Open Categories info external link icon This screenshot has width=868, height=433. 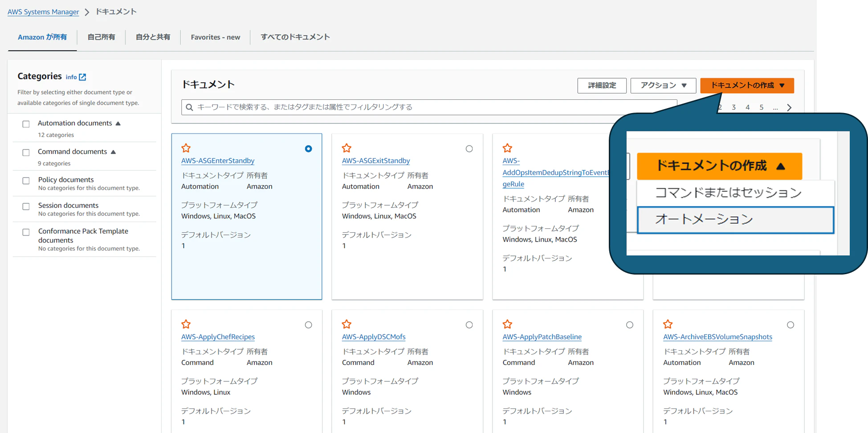[82, 77]
